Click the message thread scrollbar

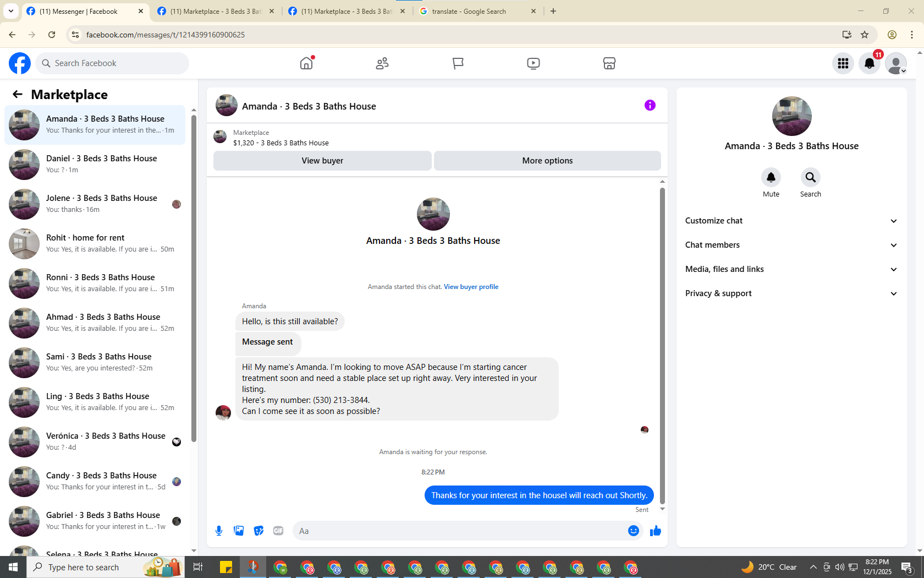(662, 346)
